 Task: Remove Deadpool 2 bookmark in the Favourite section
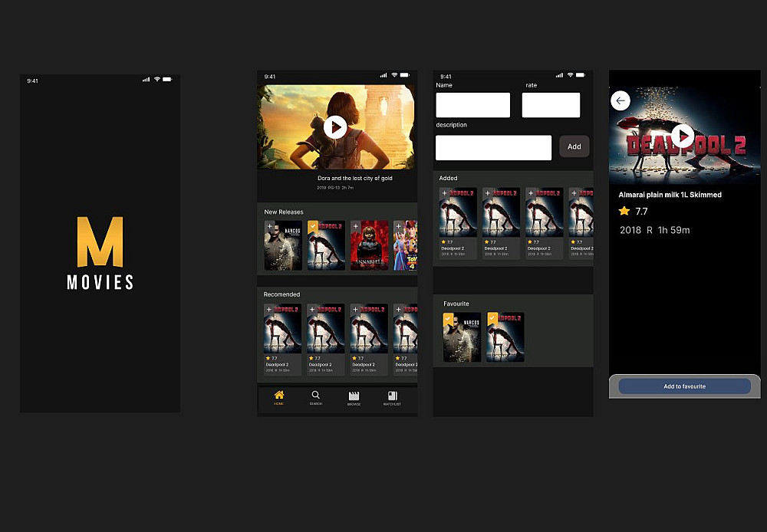coord(492,319)
